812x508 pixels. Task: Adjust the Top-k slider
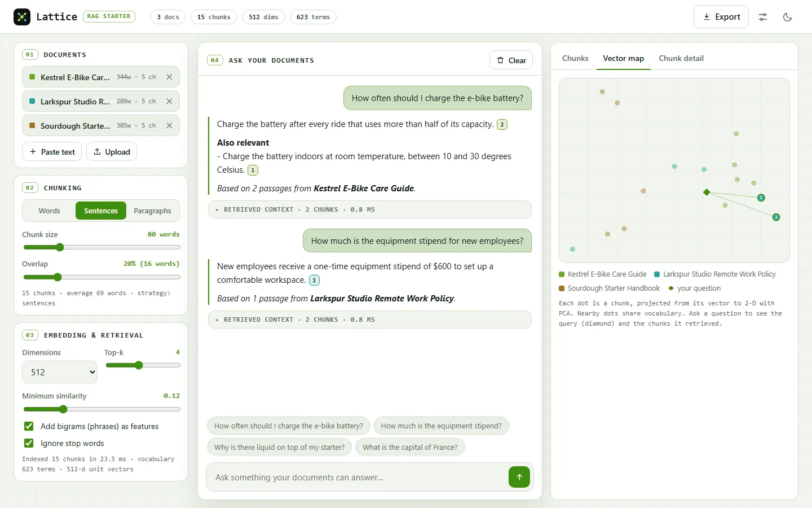(143, 365)
